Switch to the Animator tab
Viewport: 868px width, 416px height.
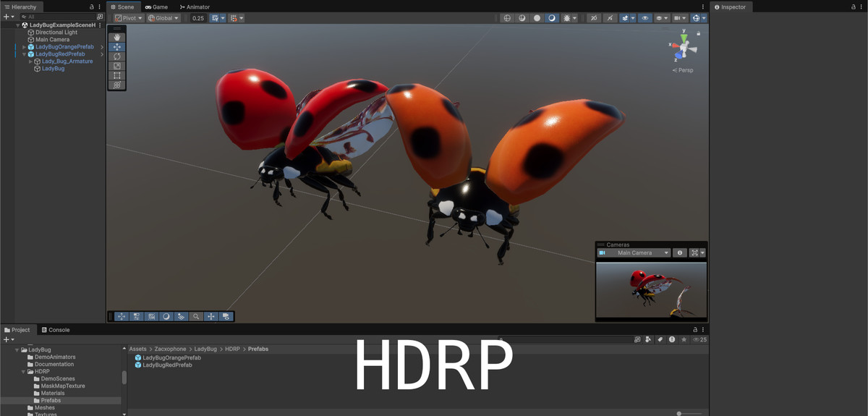tap(195, 7)
